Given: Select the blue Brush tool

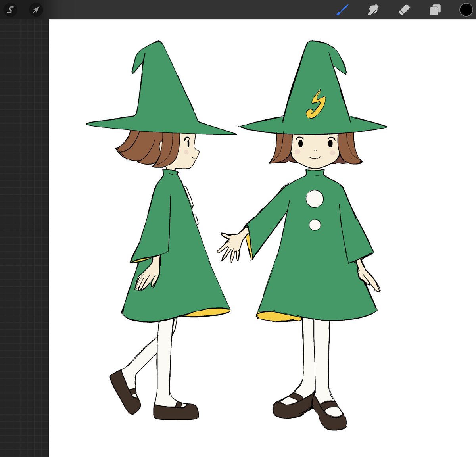Looking at the screenshot, I should [x=342, y=10].
